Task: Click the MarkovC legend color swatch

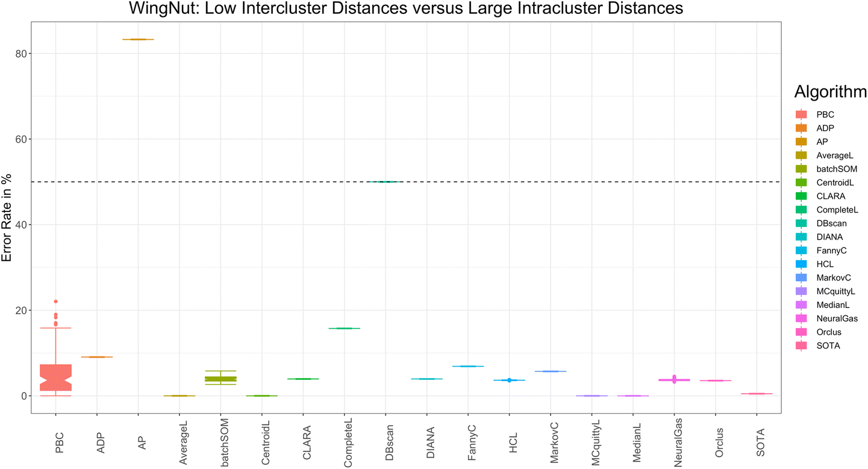Action: coord(802,278)
